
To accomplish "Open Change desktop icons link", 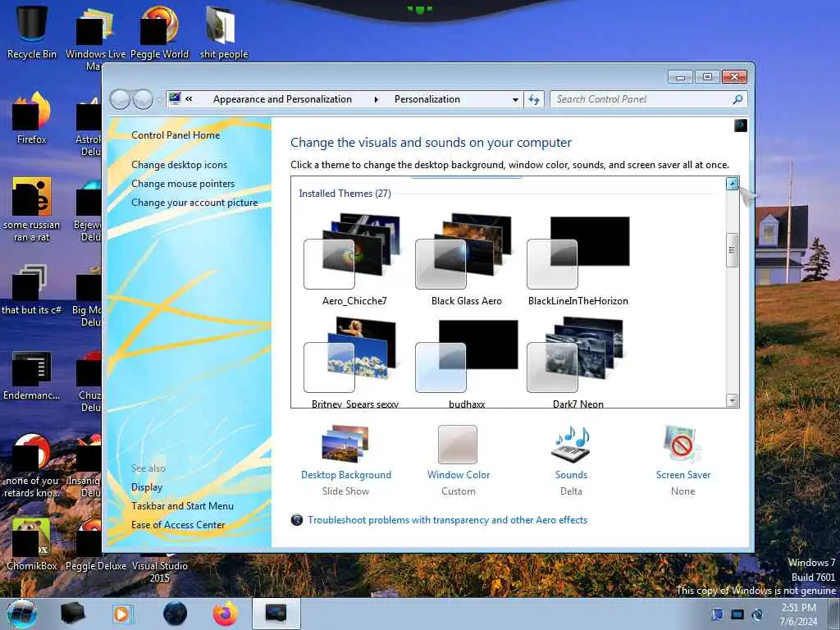I will (x=179, y=165).
